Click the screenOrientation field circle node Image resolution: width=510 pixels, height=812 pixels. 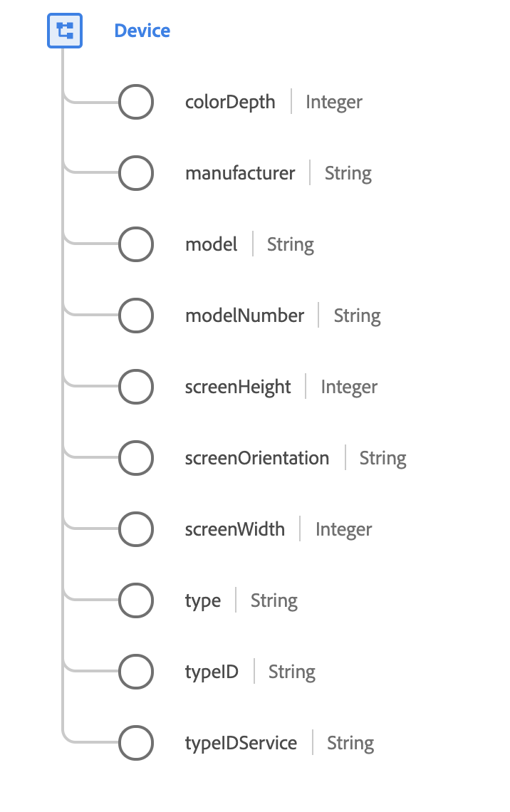click(135, 458)
